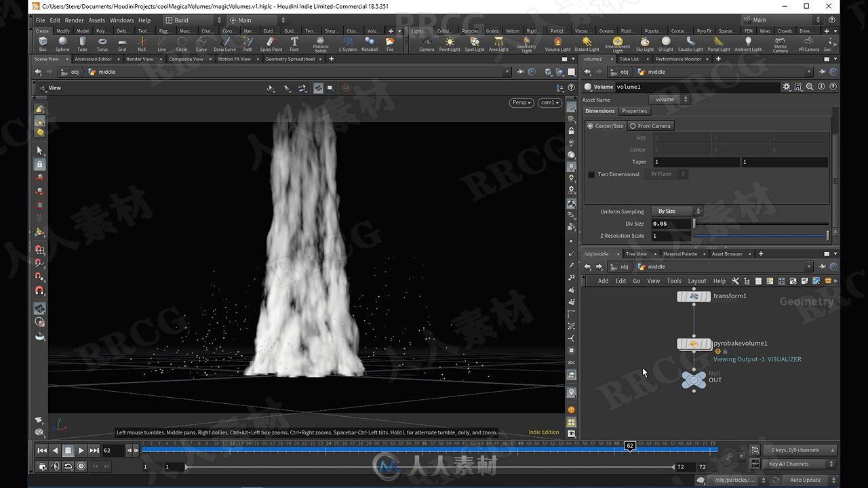868x488 pixels.
Task: Open the keys and channels dropdown
Action: pos(800,450)
